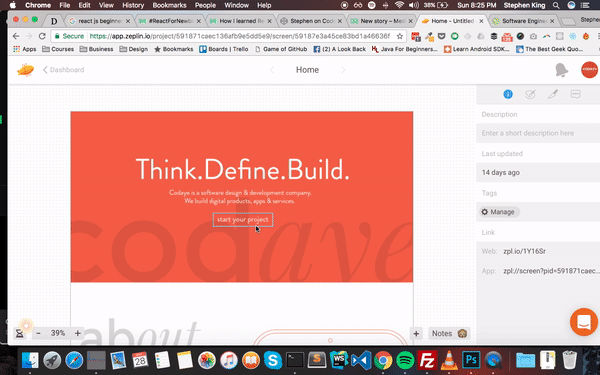The height and width of the screenshot is (375, 600).
Task: Zoom in with the plus beside 39%
Action: coord(78,333)
